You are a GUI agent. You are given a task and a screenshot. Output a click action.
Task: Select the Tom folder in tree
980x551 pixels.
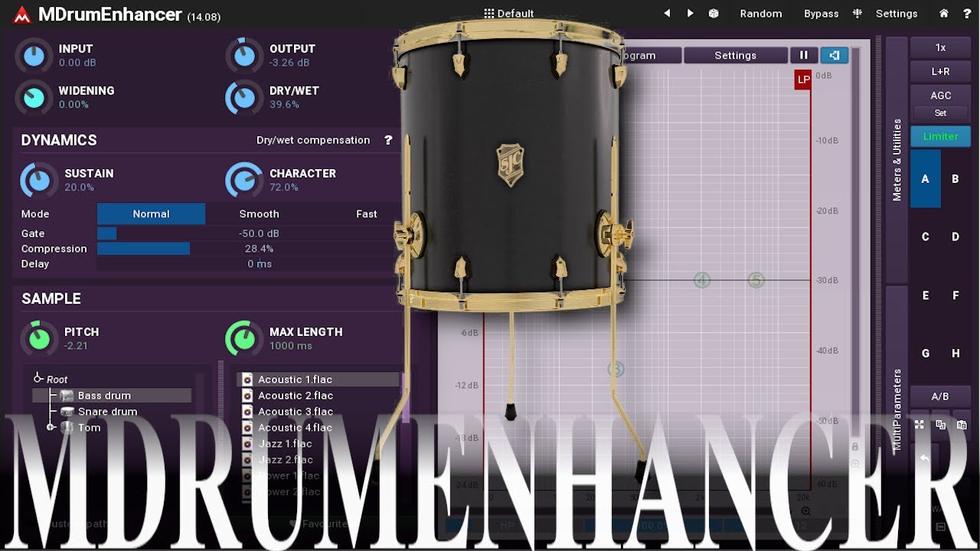[x=89, y=428]
